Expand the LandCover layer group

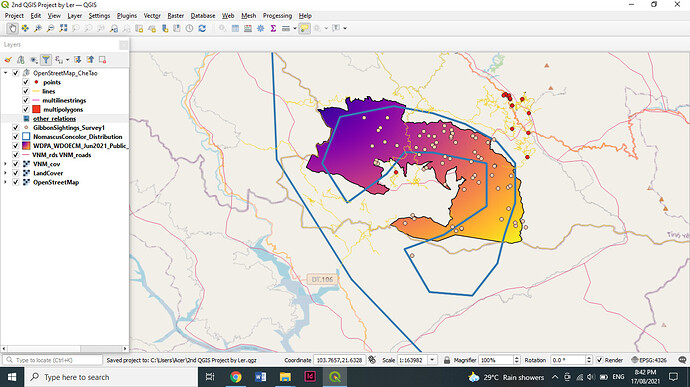(x=5, y=173)
